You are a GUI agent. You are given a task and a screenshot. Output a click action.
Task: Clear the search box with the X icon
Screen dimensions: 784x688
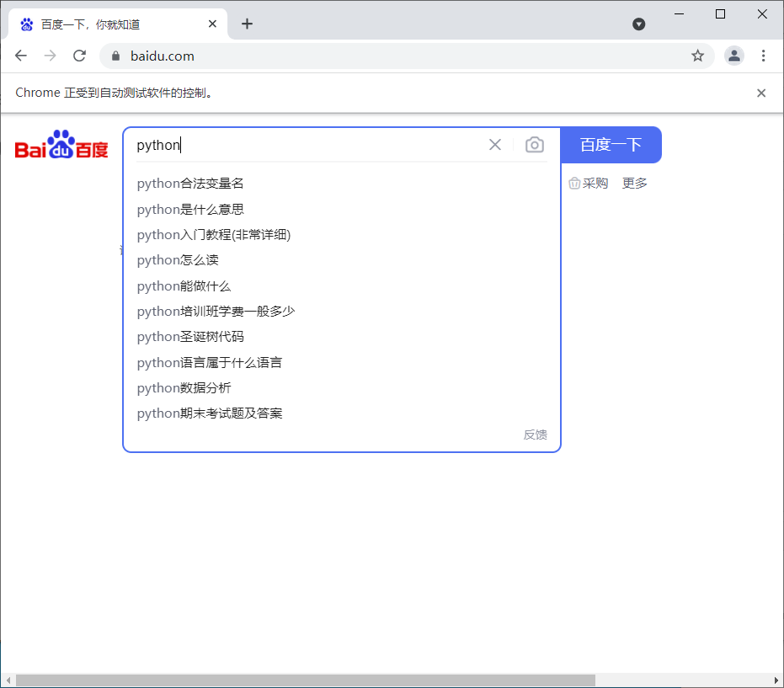click(x=494, y=145)
